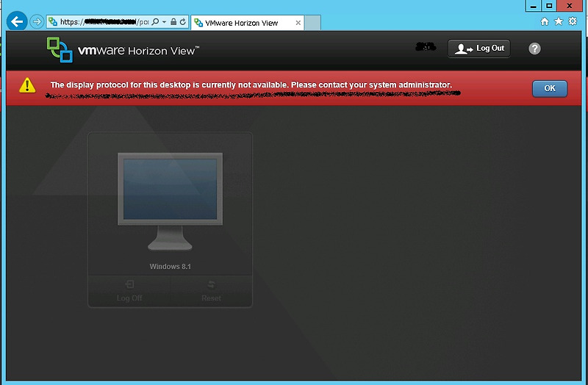Log out of Horizon View
Screen dimensions: 588x385
[x=479, y=48]
